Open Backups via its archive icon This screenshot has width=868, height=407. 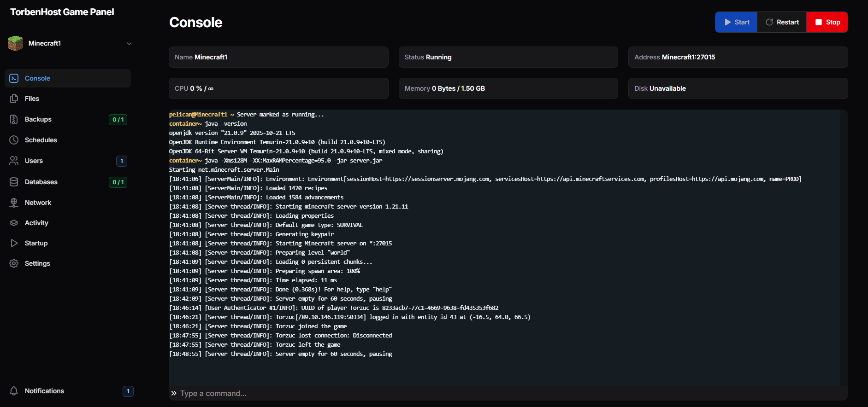14,119
